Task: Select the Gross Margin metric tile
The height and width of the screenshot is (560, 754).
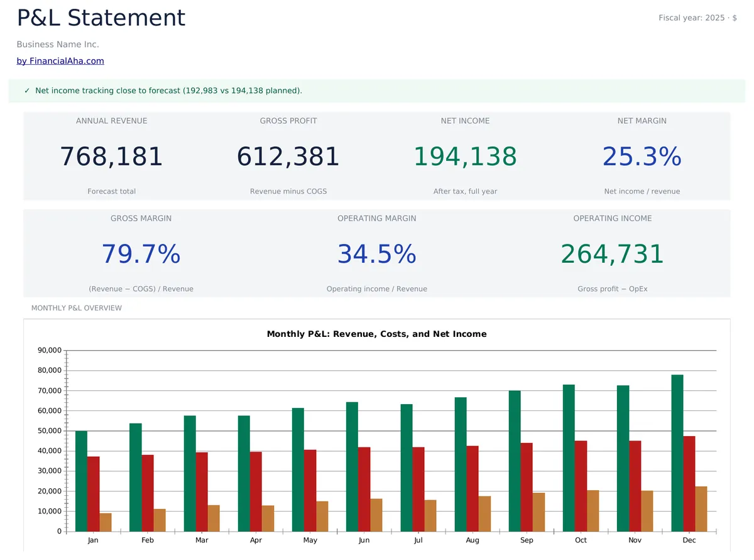Action: 141,253
